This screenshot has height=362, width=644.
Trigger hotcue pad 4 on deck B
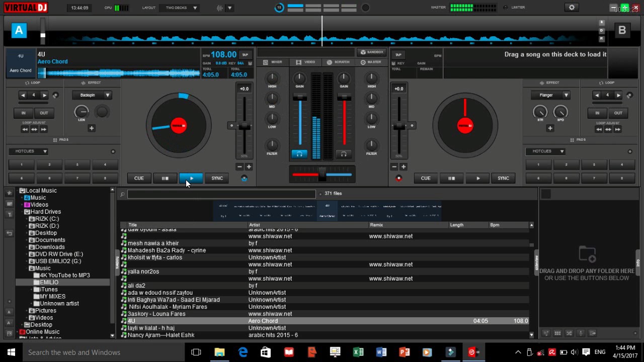click(622, 164)
